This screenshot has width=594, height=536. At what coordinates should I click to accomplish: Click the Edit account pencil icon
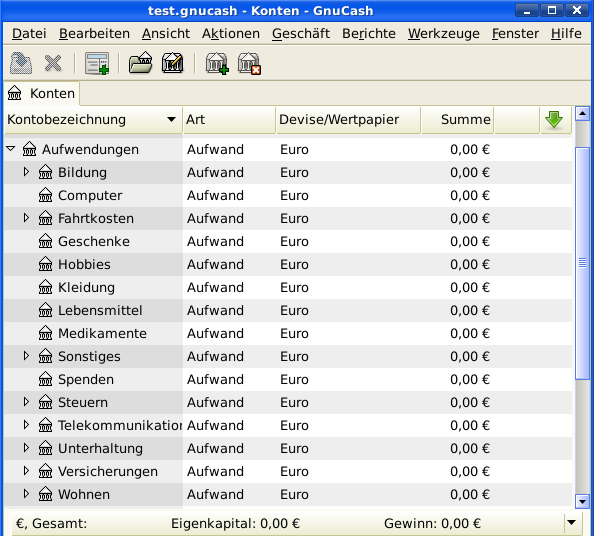tap(172, 63)
